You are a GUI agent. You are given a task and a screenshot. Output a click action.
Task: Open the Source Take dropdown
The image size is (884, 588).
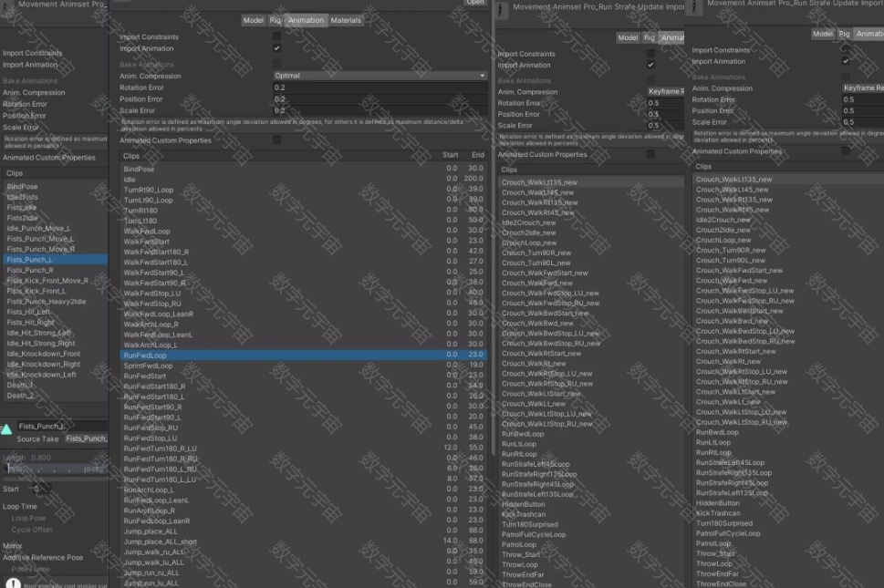pos(86,438)
